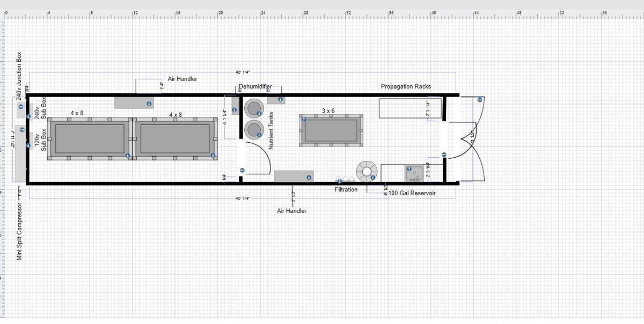Click the 100 Gal Reservoir info icon
Viewport: 644px width, 324px height.
click(x=373, y=178)
